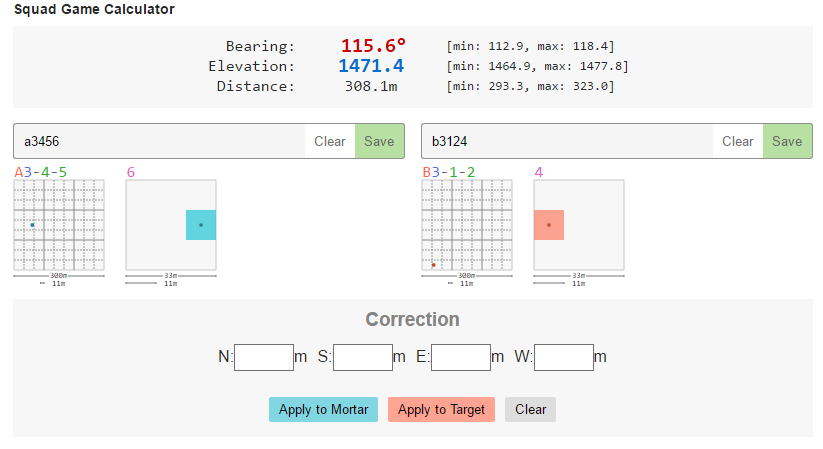Viewport: 823px width, 449px height.
Task: Click the B3-1-2 target grid map
Action: [467, 225]
